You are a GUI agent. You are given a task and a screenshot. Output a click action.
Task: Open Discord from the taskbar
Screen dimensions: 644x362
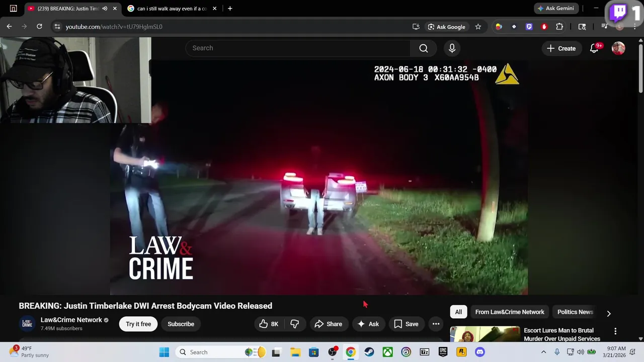coord(480,352)
